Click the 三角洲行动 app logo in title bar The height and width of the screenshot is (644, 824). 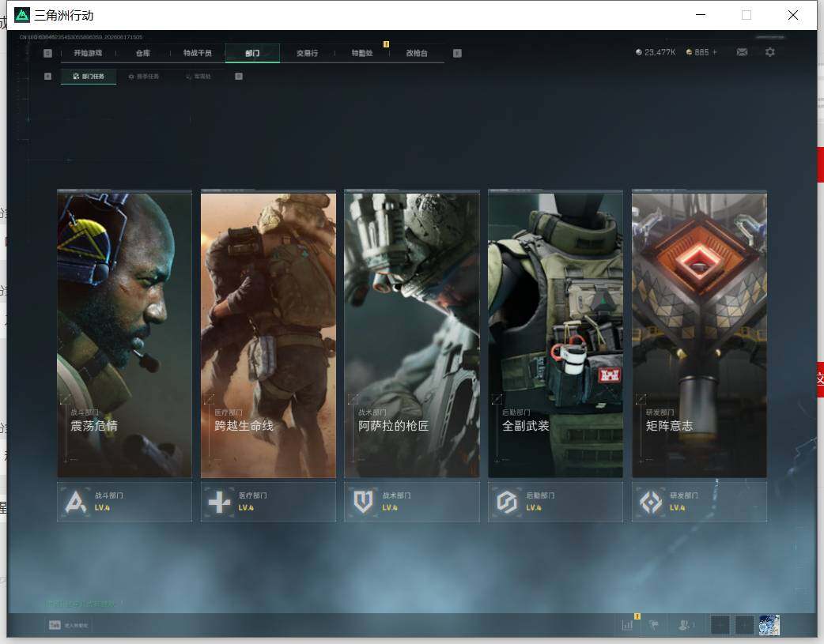pos(22,15)
